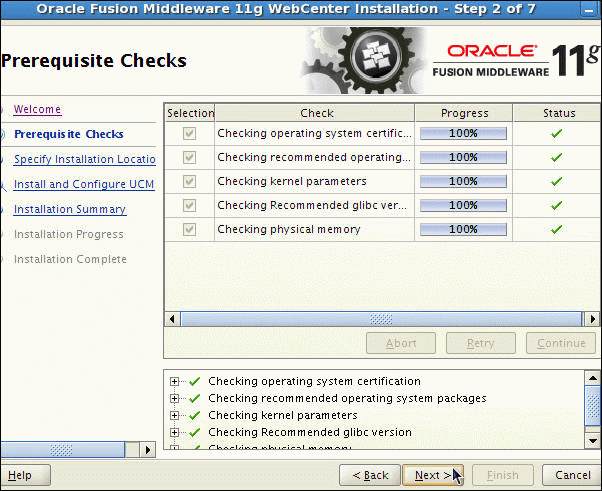The height and width of the screenshot is (491, 602).
Task: Select 'Checking kernel parameters' log row
Action: (x=283, y=415)
